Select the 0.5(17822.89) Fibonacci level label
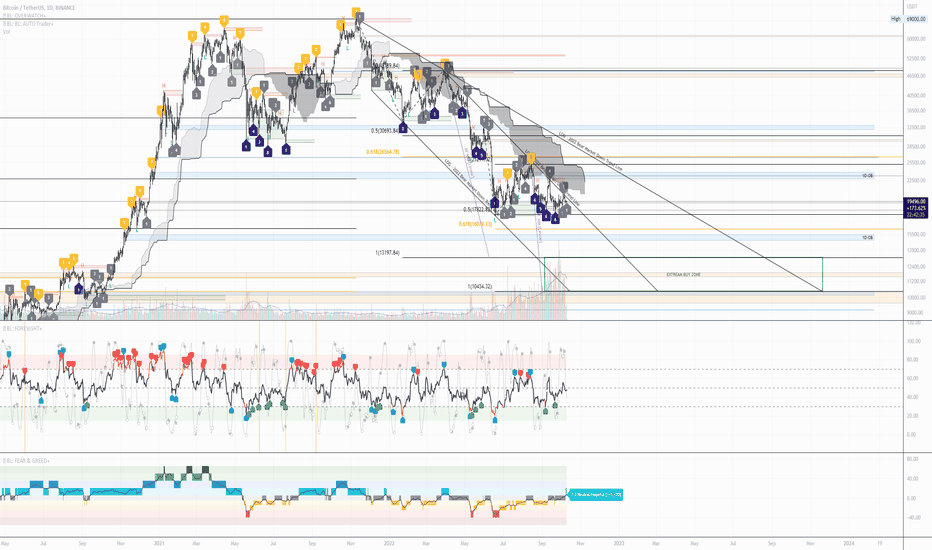Screen dimensions: 932x550 pos(477,210)
